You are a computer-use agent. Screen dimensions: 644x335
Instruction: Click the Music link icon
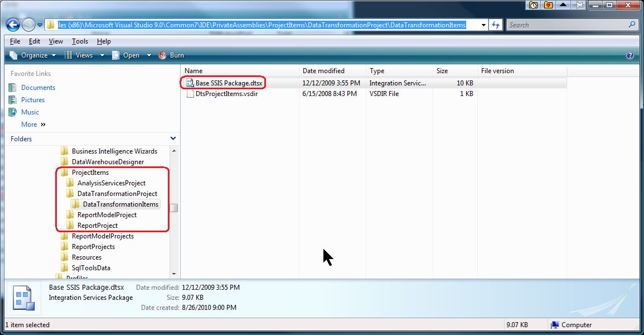point(13,112)
